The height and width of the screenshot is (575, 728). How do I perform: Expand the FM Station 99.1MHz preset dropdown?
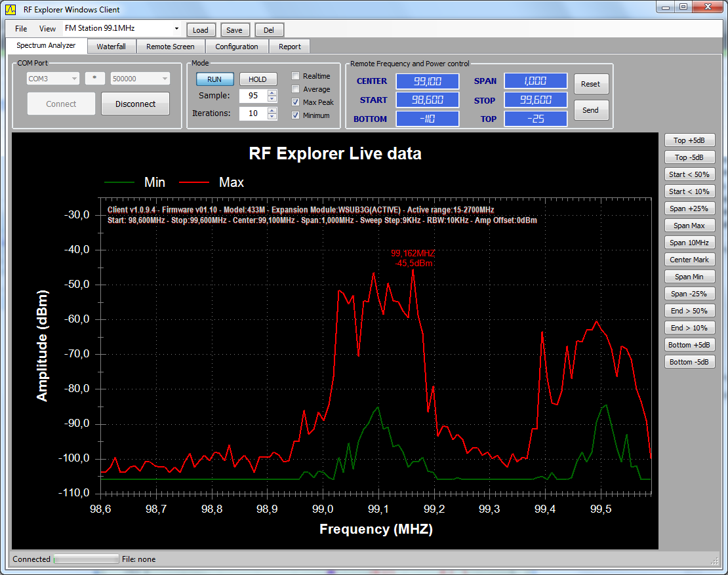click(176, 29)
